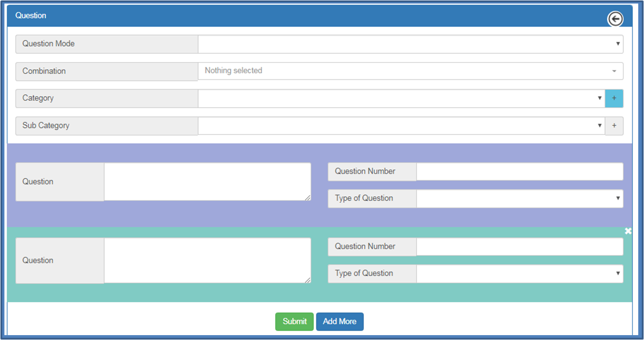Focus the Question Number field in purple section
644x340 pixels.
pyautogui.click(x=519, y=171)
